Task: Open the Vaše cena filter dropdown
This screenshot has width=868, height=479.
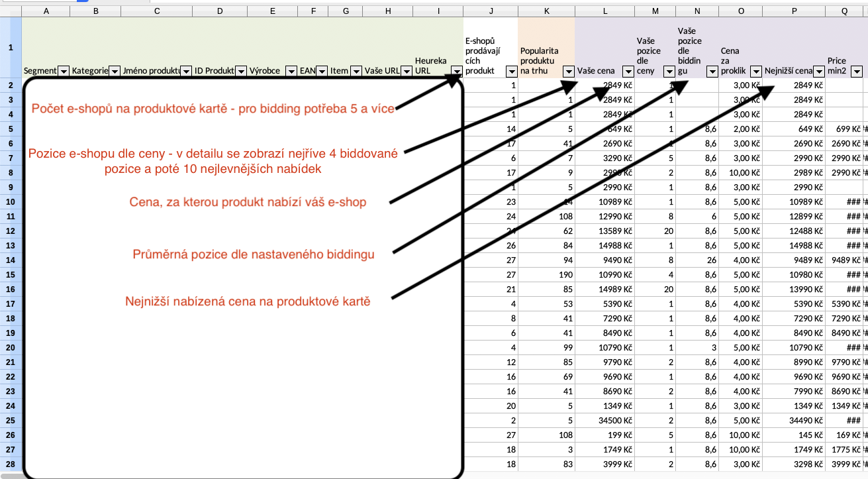Action: pyautogui.click(x=628, y=71)
